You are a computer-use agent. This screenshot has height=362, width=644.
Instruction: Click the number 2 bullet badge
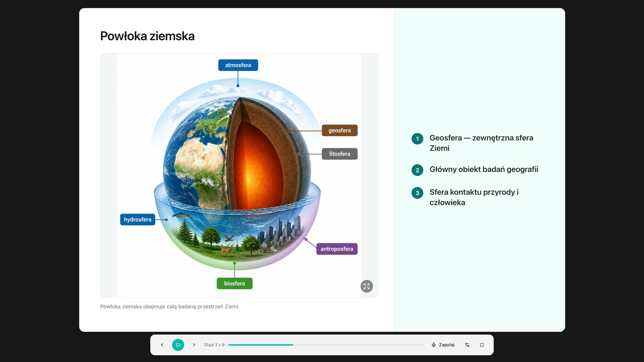pos(417,170)
